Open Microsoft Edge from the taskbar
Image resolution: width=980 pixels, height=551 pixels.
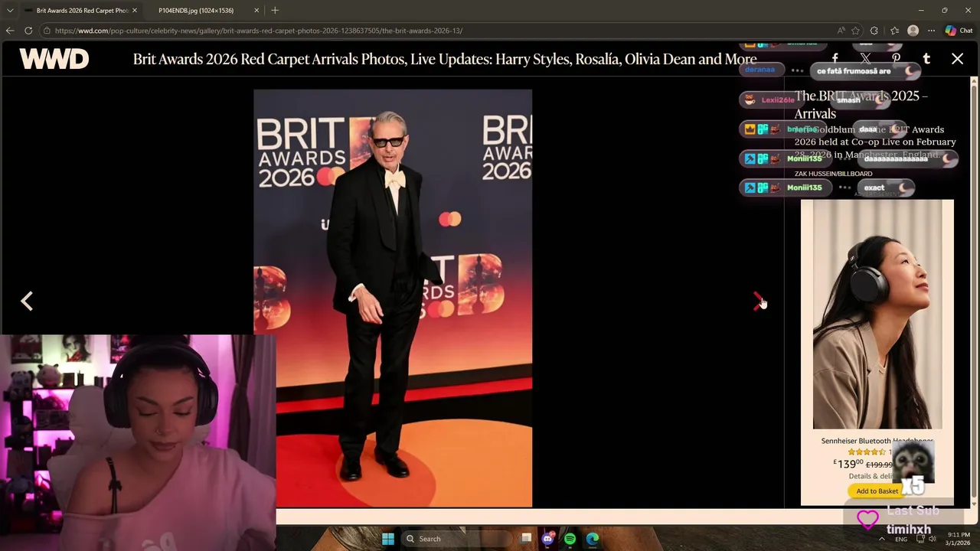pos(593,539)
